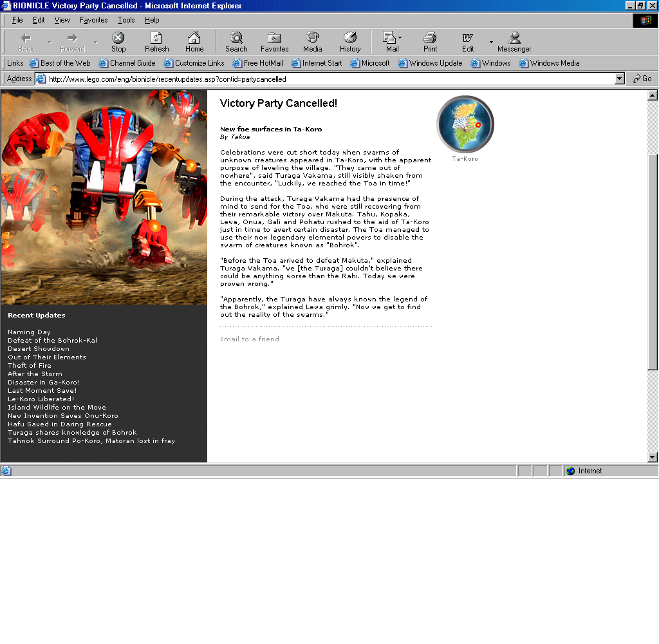Image resolution: width=659 pixels, height=644 pixels.
Task: Refresh the current page
Action: click(x=156, y=43)
